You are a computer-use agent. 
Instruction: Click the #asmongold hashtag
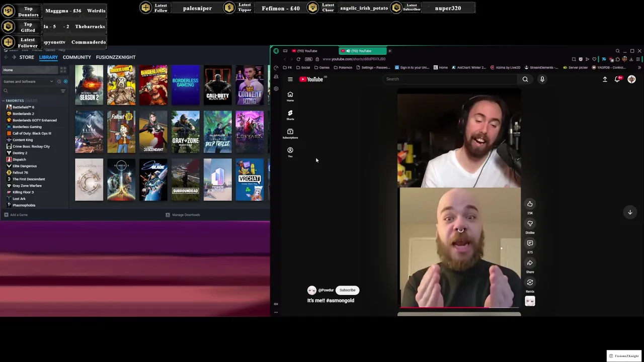coord(340,301)
